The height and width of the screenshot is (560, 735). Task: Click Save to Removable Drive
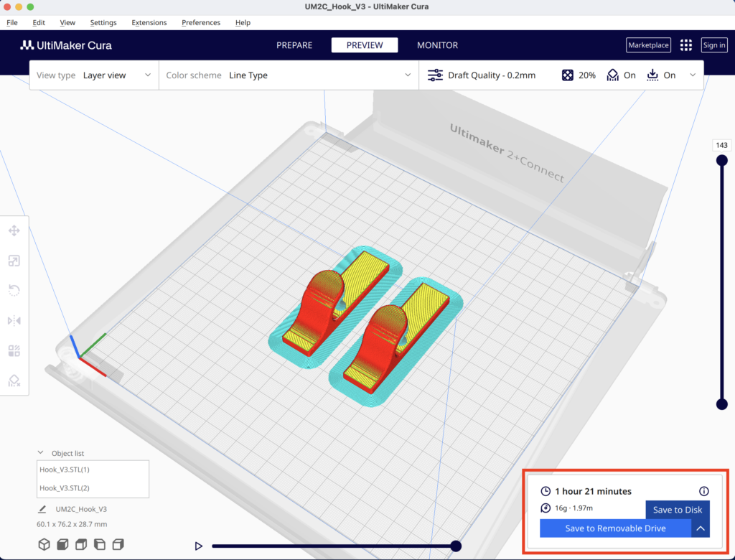[615, 528]
